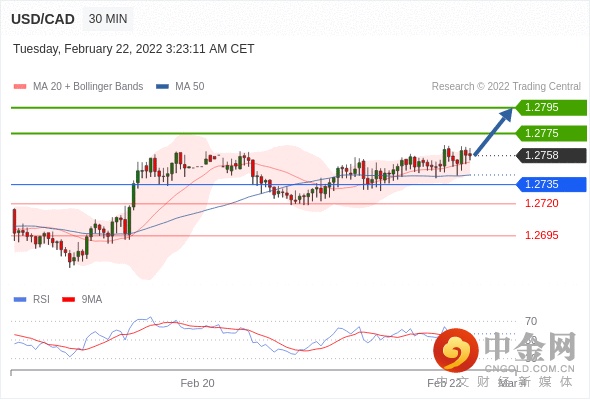Click the red 1.2695 support level label
This screenshot has width=590, height=400.
pyautogui.click(x=542, y=236)
